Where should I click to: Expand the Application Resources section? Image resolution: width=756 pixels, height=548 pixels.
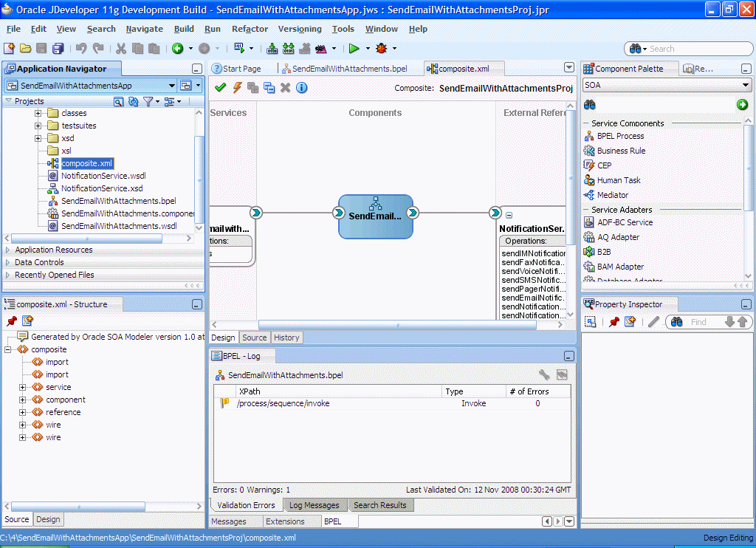[7, 250]
